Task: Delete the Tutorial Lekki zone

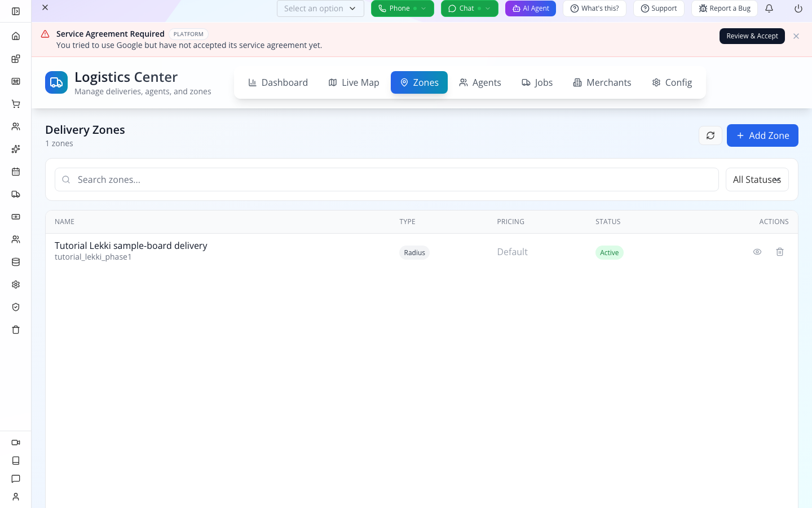Action: pyautogui.click(x=780, y=252)
